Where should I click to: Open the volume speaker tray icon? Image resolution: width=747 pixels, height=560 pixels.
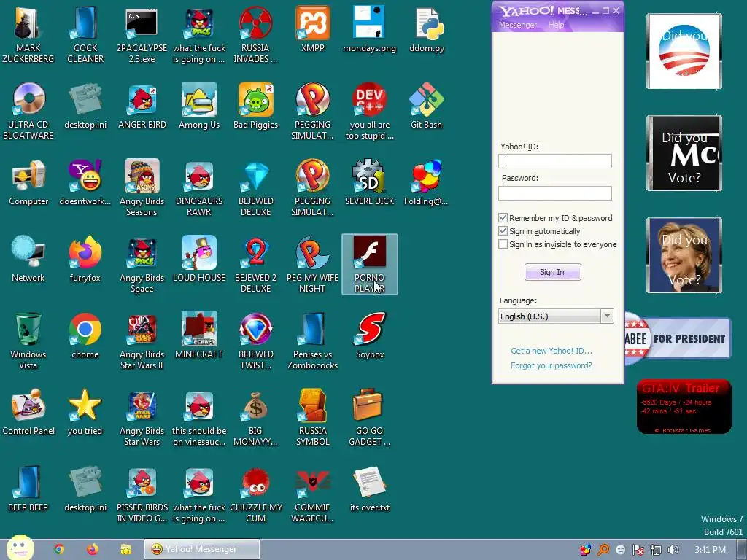click(x=673, y=550)
